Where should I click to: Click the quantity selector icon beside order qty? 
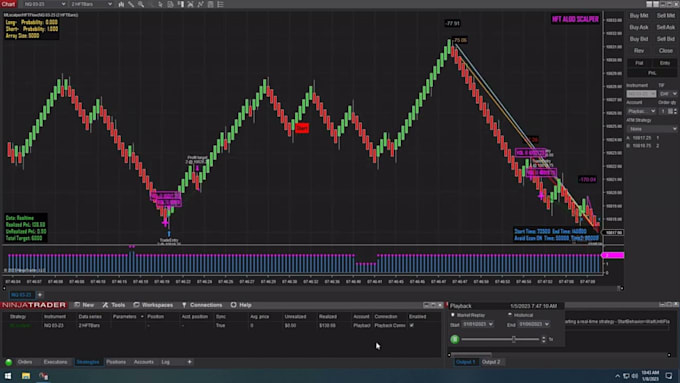670,111
